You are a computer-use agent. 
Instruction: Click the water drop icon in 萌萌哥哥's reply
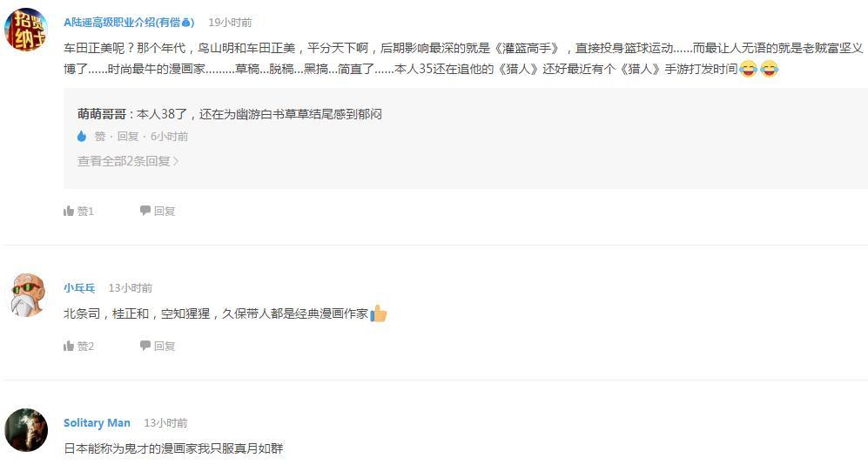[x=82, y=136]
